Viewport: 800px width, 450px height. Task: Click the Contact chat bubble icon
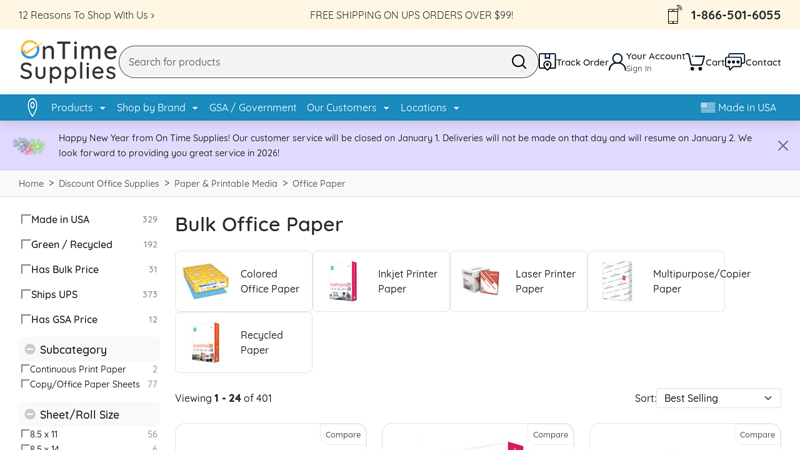pyautogui.click(x=735, y=62)
